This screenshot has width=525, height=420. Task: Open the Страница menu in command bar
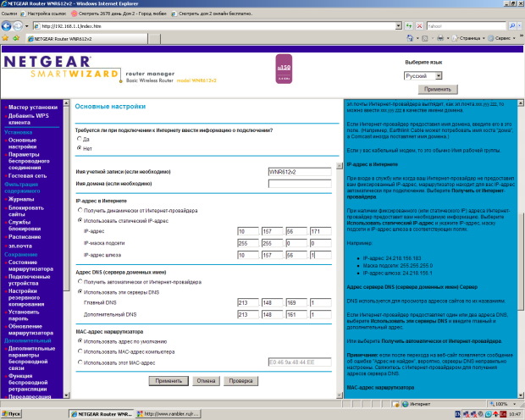coord(469,38)
